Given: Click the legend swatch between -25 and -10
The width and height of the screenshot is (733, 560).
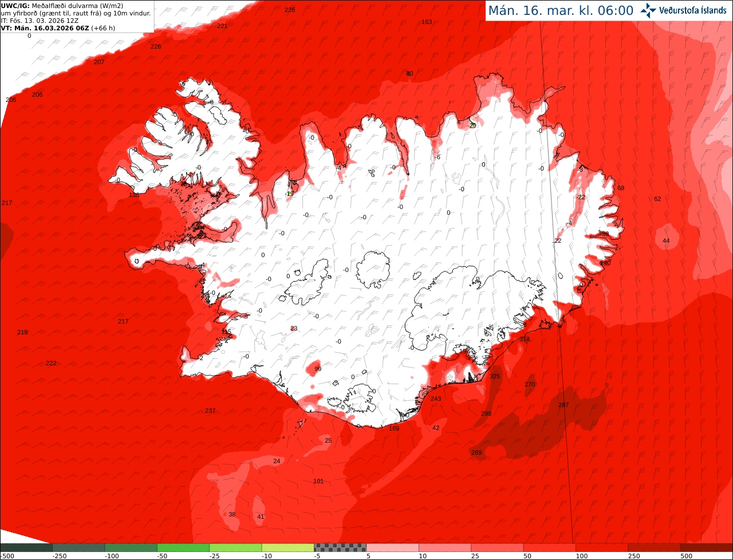Looking at the screenshot, I should pos(235,547).
